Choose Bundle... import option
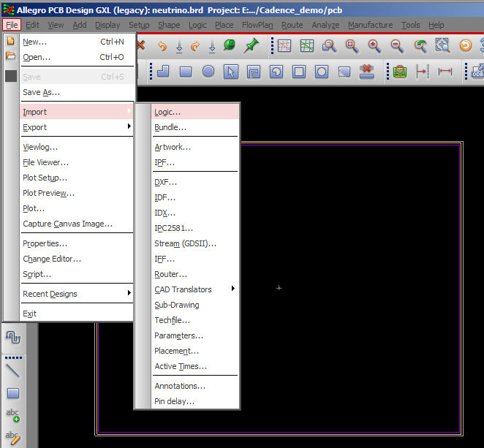Viewport: 484px width, 448px height. tap(195, 127)
